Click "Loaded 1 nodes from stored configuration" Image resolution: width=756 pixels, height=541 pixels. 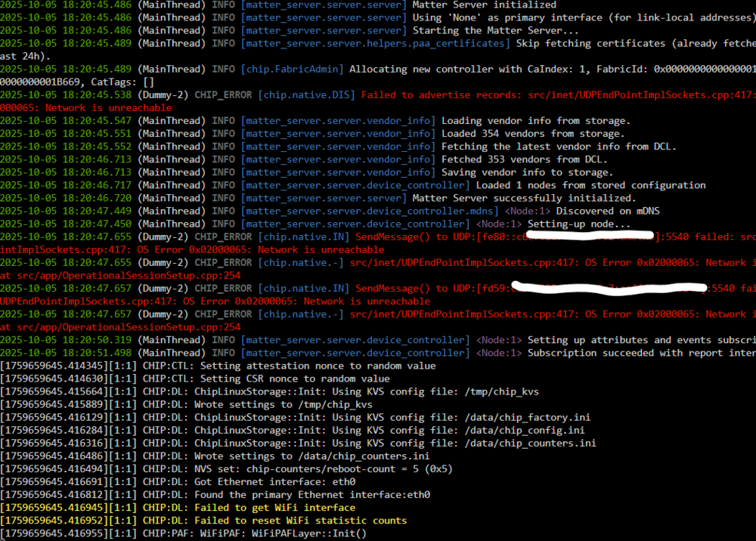coord(590,185)
